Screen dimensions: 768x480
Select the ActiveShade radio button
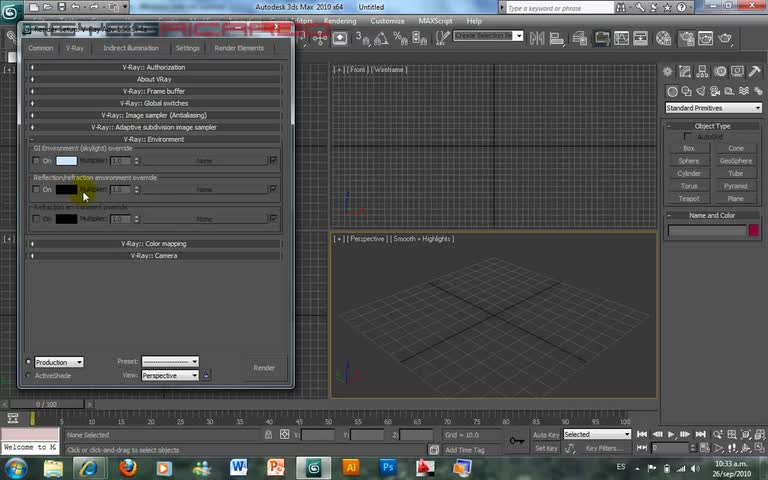click(28, 375)
